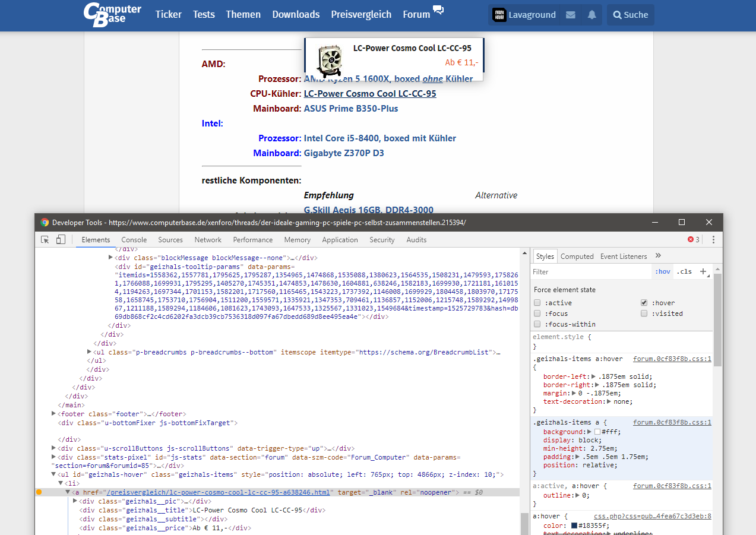Image resolution: width=756 pixels, height=535 pixels.
Task: Click the orange breakpoint dot marker
Action: pos(39,492)
